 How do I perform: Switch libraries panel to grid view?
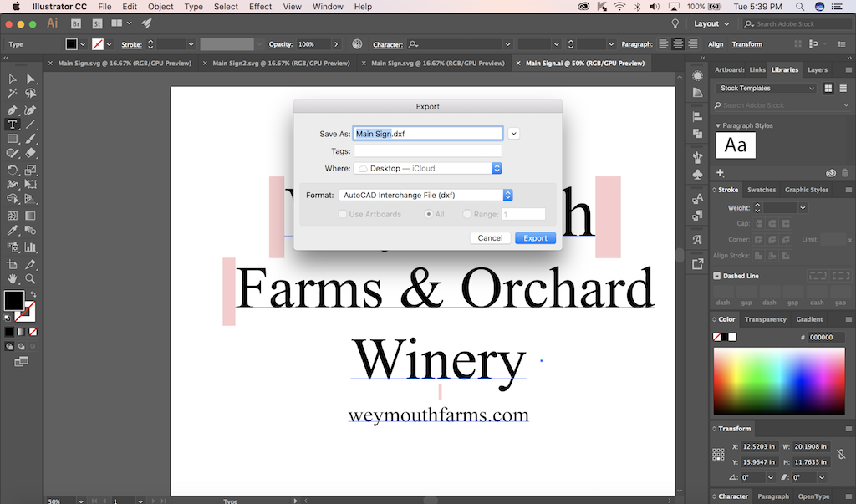pos(828,88)
